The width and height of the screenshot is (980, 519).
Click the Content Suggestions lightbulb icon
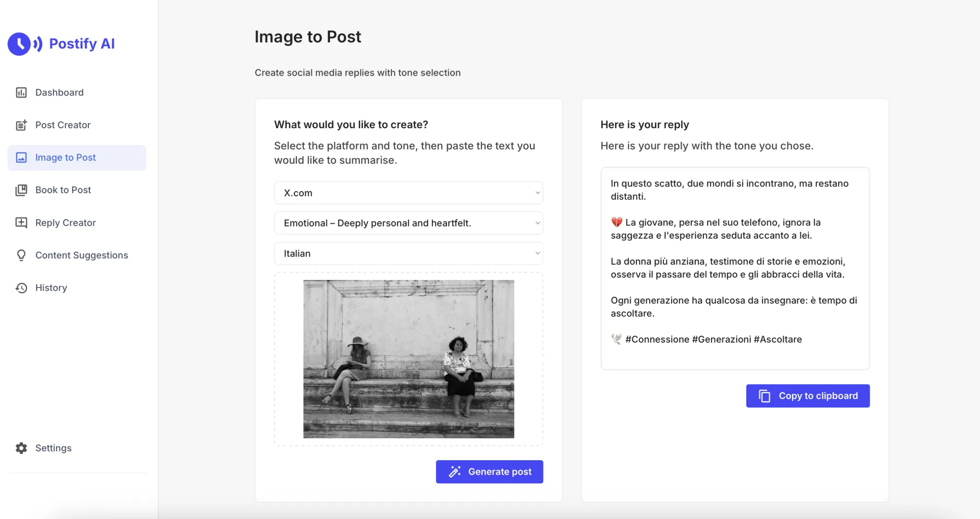[21, 255]
